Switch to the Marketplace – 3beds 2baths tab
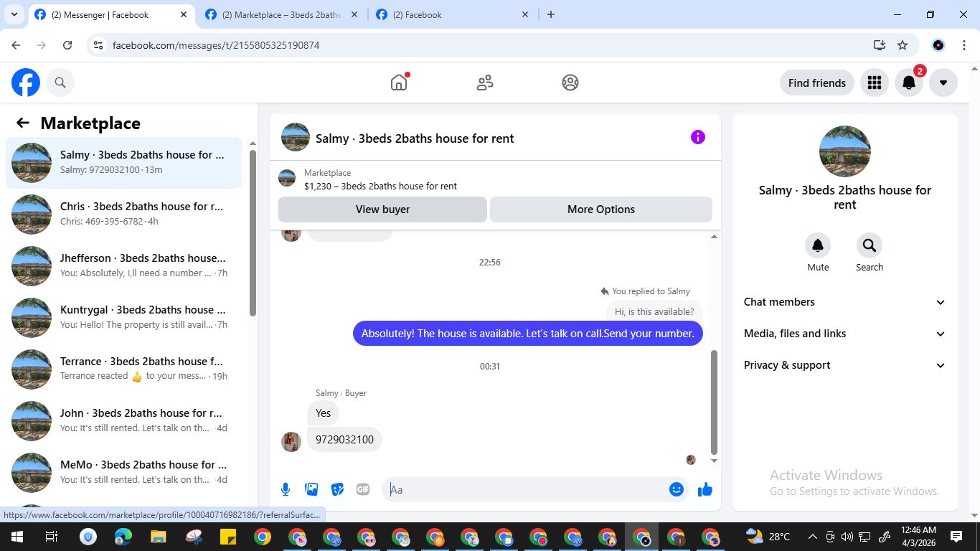 [x=281, y=14]
